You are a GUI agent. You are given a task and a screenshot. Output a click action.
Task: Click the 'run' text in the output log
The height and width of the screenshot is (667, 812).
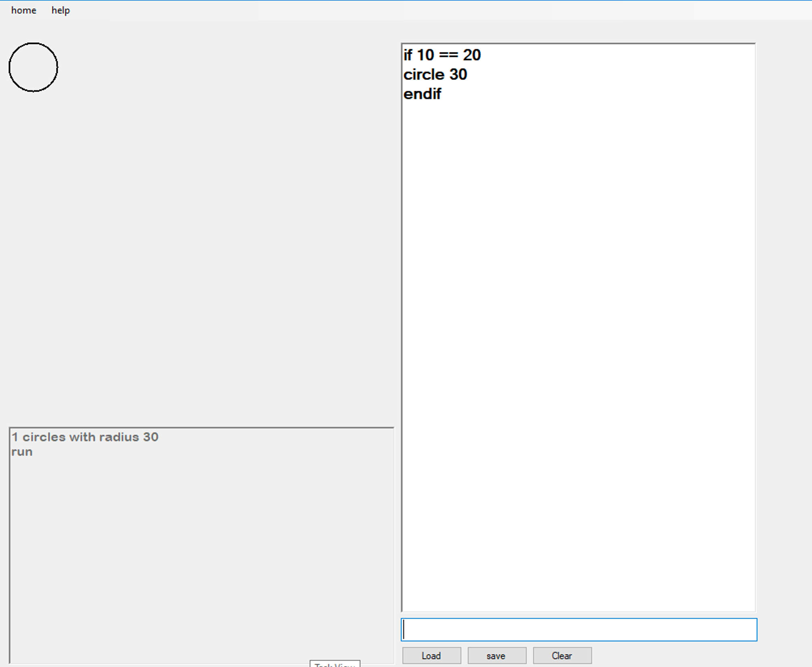22,452
